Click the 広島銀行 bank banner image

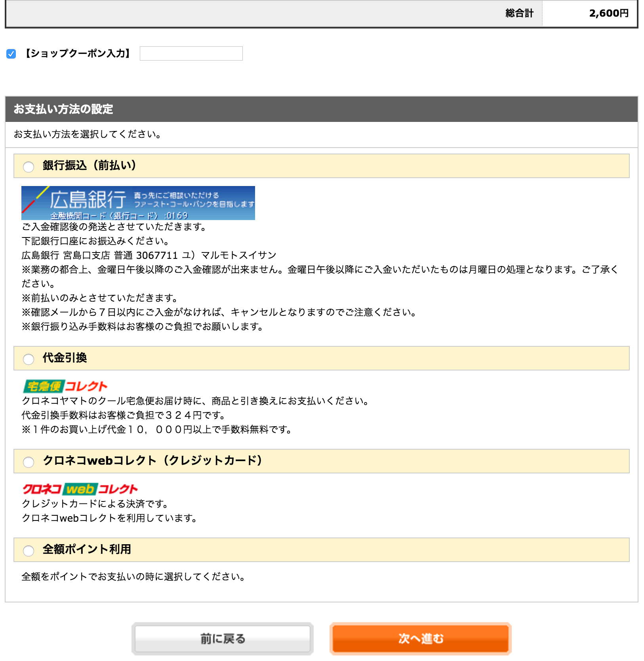click(x=138, y=203)
